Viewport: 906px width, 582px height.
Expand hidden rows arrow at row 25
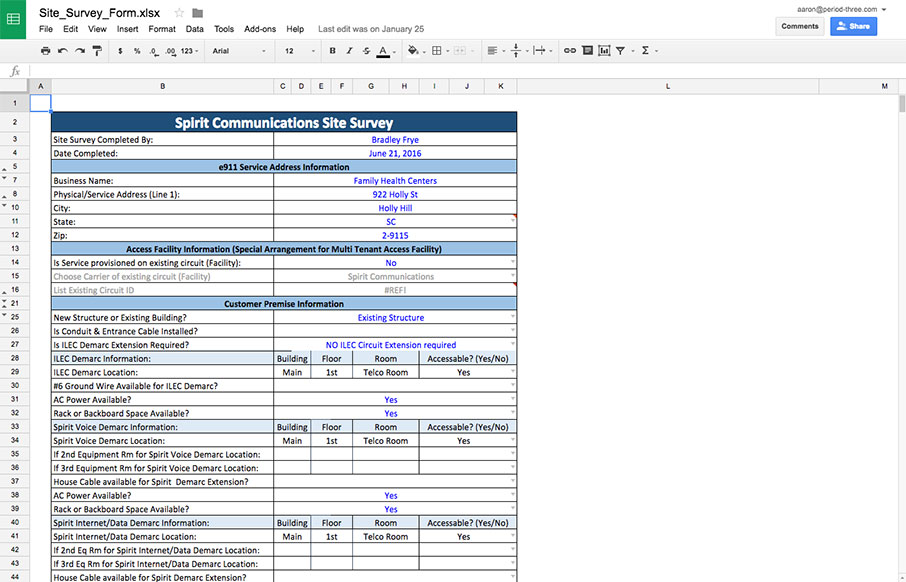tap(5, 314)
